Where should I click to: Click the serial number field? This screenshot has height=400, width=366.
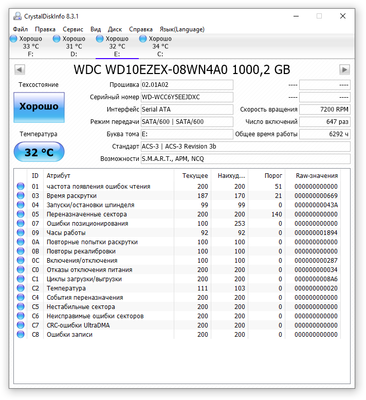pos(187,97)
